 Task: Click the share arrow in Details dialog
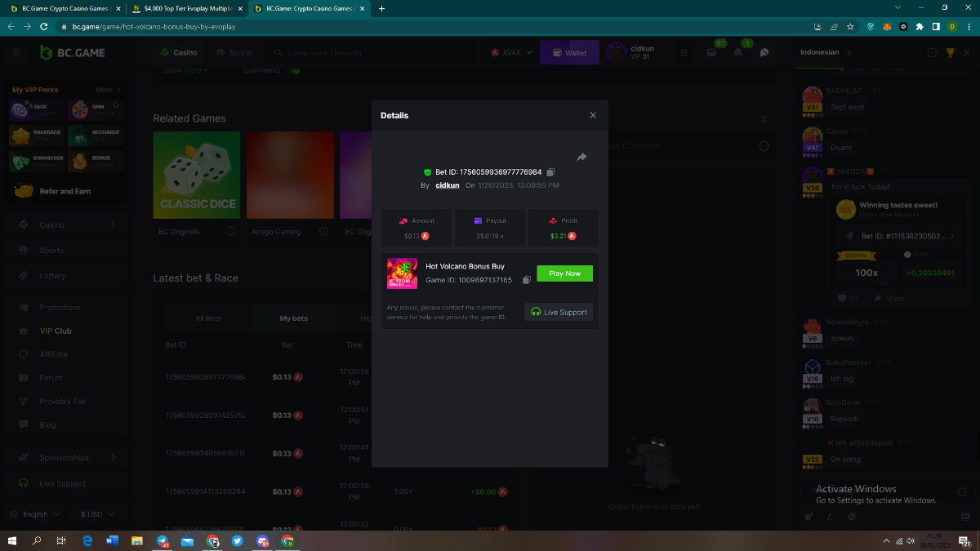[x=581, y=157]
